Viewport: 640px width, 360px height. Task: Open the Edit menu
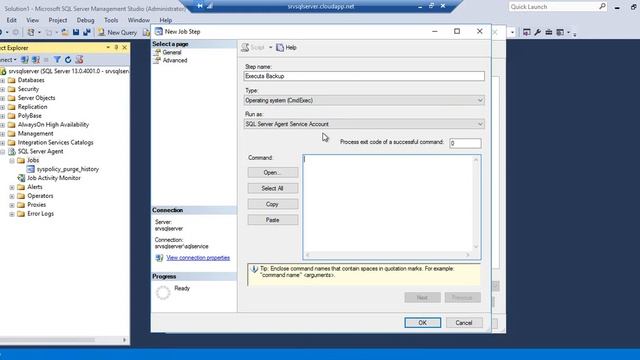tap(11, 20)
